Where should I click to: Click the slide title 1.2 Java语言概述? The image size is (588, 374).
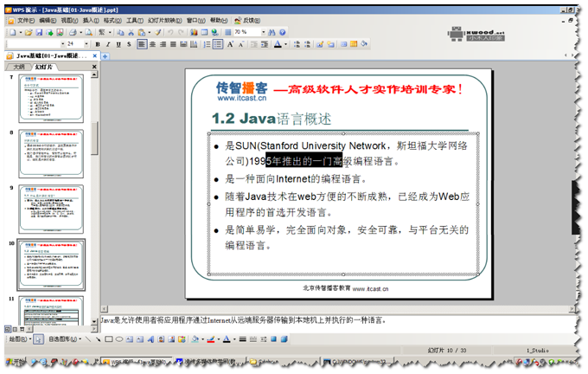tap(272, 119)
